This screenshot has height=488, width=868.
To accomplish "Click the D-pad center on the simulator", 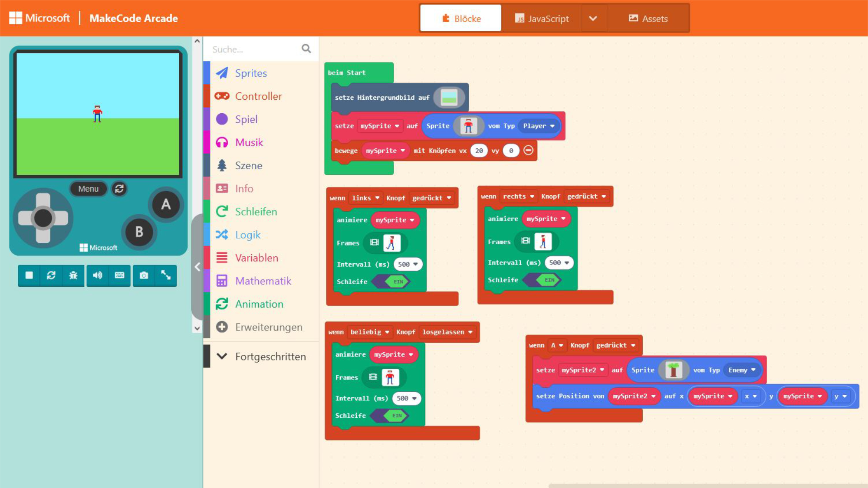I will [43, 218].
